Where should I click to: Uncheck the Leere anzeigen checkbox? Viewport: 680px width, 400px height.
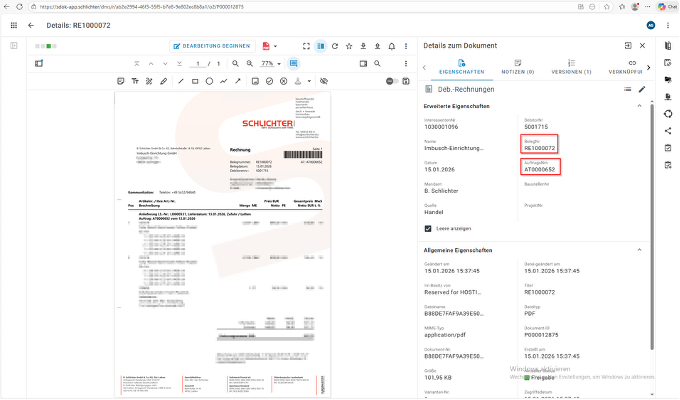click(x=428, y=229)
